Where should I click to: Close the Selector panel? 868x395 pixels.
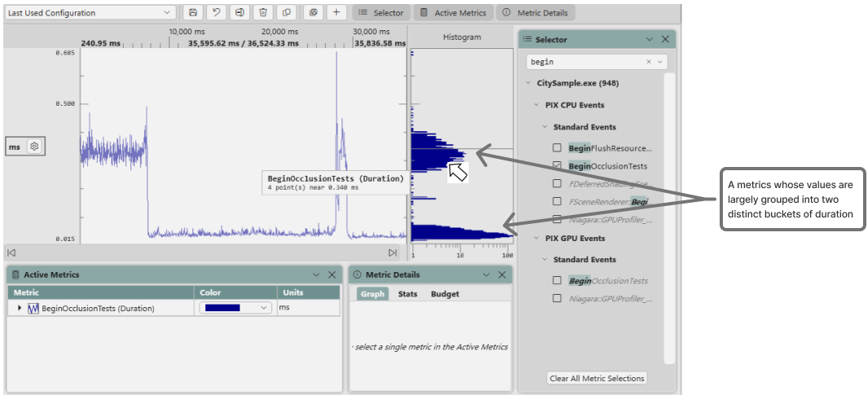point(665,39)
